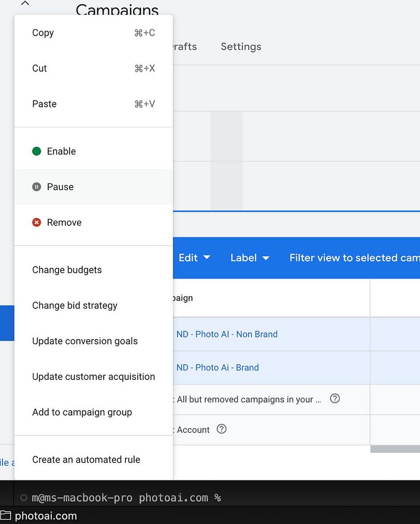
Task: Collapse using the top-left chevron arrow
Action: (x=25, y=4)
